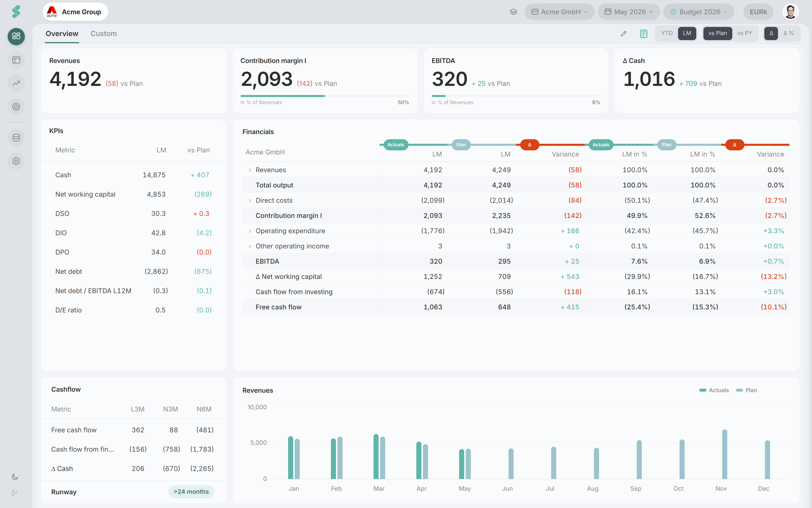The width and height of the screenshot is (812, 508).
Task: Expand the Revenues row in Financials
Action: [x=250, y=170]
